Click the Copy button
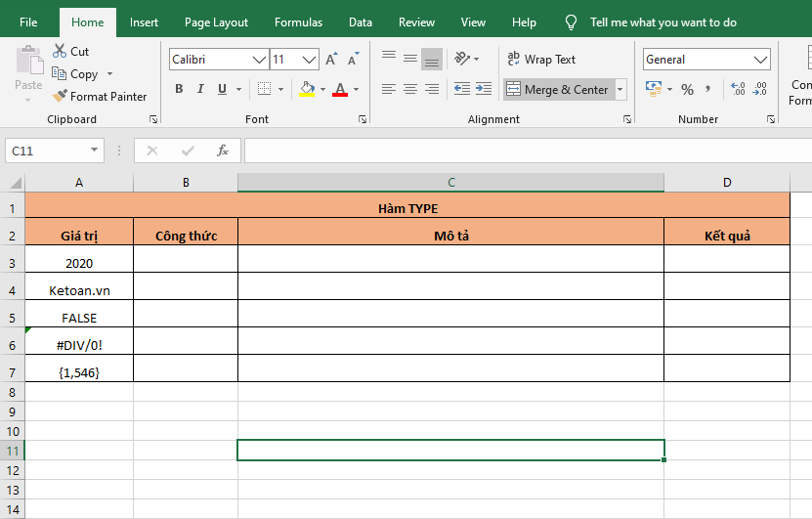 [x=75, y=74]
